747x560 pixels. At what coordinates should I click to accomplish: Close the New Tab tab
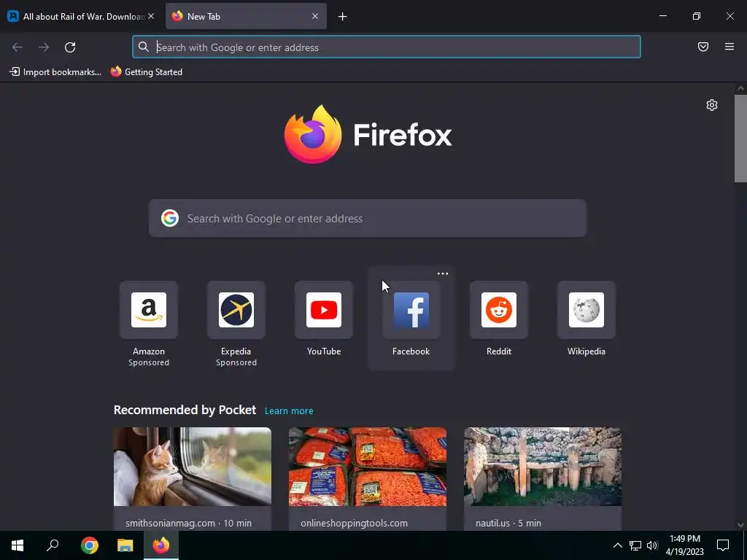(x=315, y=16)
